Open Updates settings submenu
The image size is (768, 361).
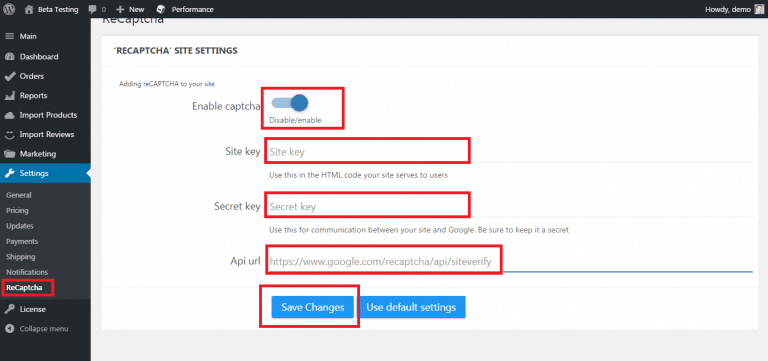click(20, 226)
